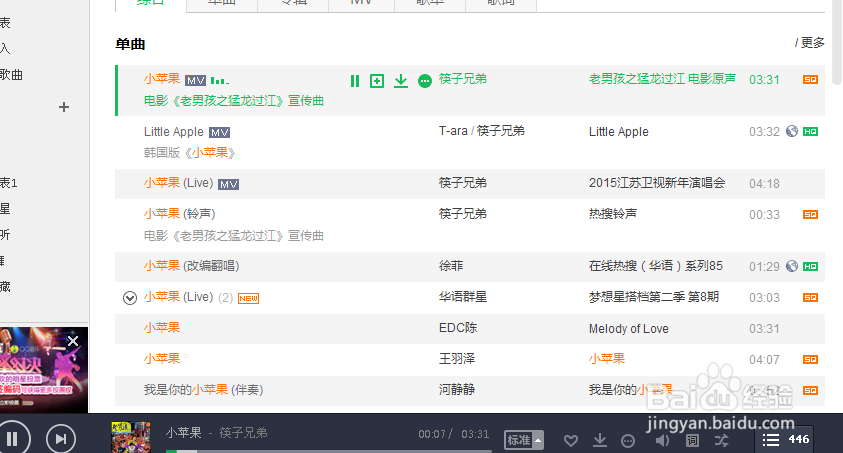Add playing 小苹果 song to playlist
Image resolution: width=843 pixels, height=453 pixels.
click(377, 81)
